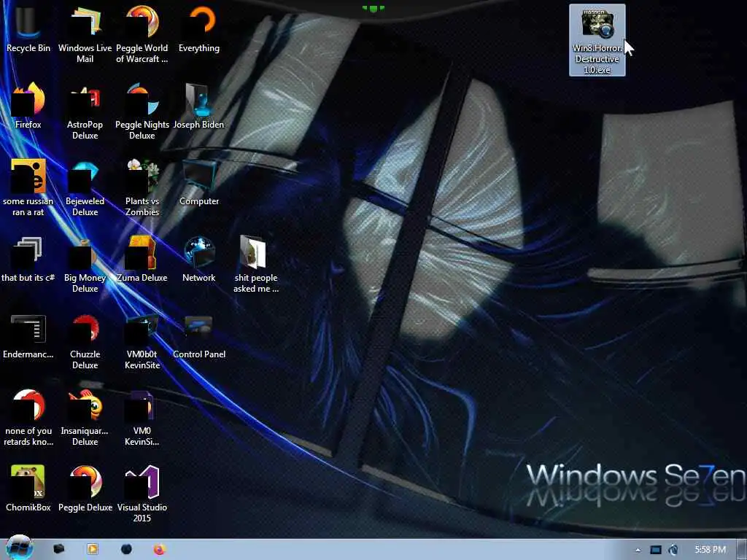Launch ChomikBox desktop shortcut

pos(28,488)
